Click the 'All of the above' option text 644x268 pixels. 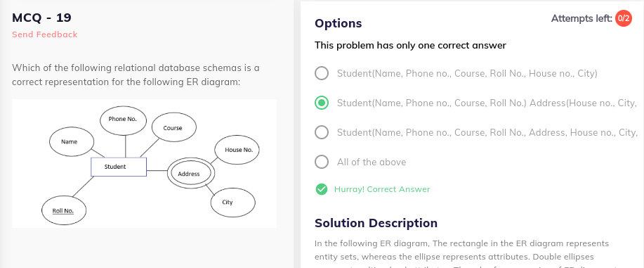(372, 162)
